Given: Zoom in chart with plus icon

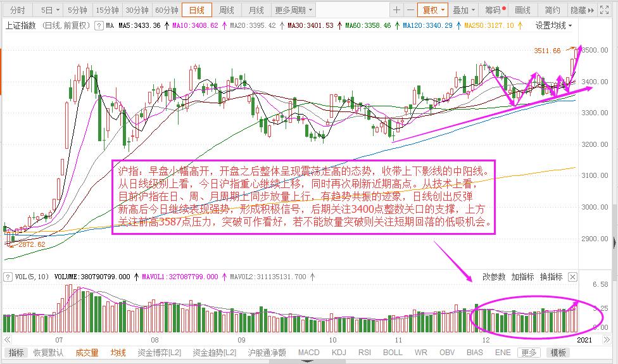Looking at the screenshot, I should (x=397, y=10).
